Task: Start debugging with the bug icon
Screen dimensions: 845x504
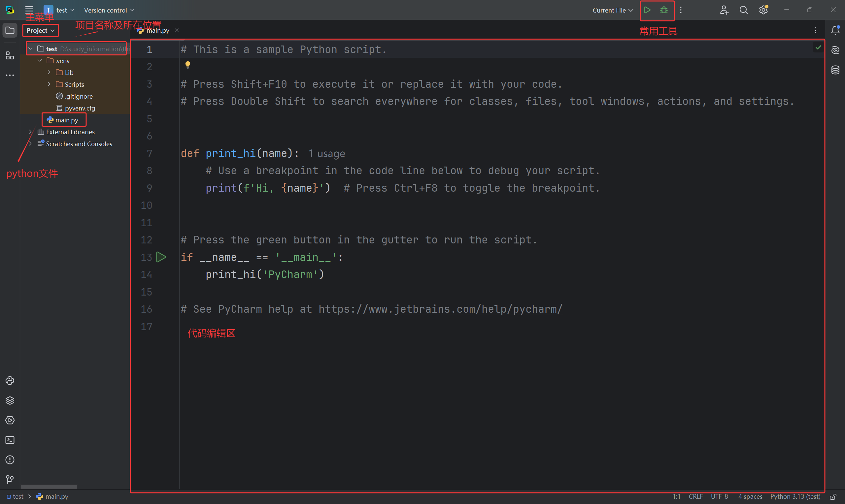Action: pyautogui.click(x=663, y=10)
